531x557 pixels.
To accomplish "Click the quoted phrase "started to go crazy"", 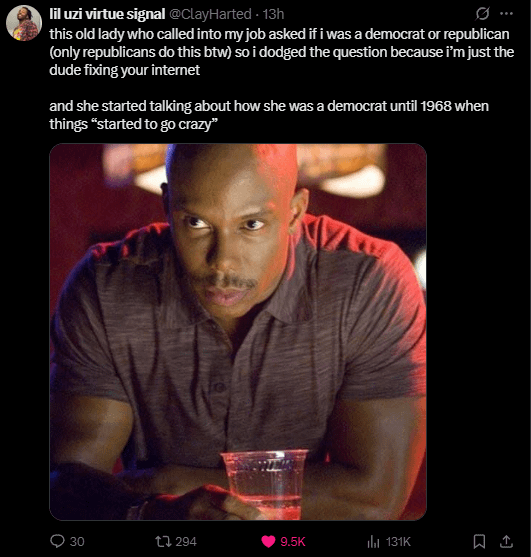I will click(157, 124).
